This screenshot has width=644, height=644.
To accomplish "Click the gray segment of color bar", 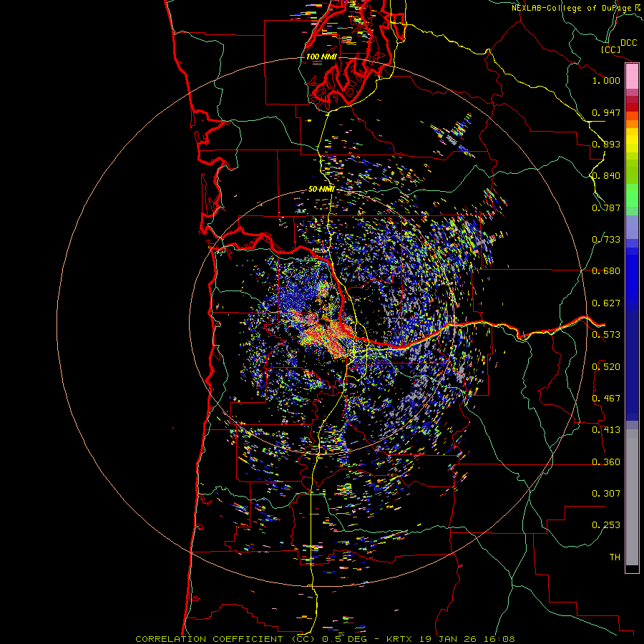I will pyautogui.click(x=632, y=497).
